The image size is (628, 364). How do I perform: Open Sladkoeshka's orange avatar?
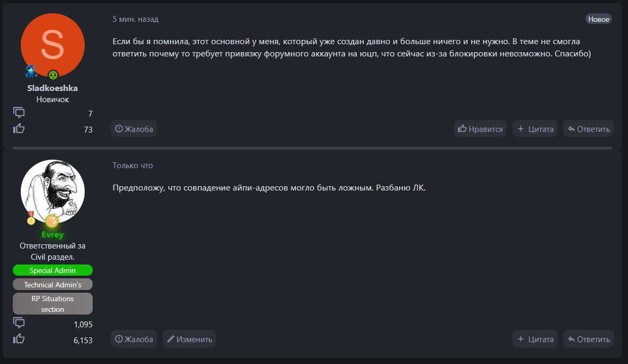coord(52,45)
